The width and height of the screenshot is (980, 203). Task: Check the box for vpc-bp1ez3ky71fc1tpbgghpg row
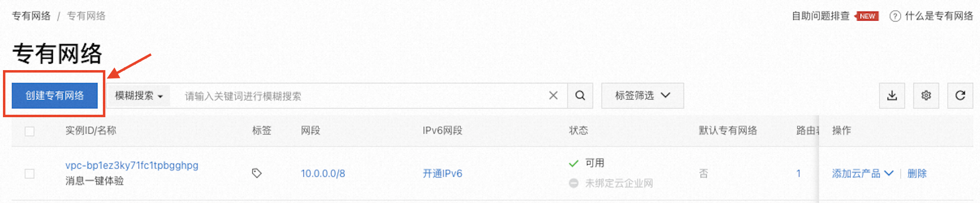pyautogui.click(x=29, y=174)
